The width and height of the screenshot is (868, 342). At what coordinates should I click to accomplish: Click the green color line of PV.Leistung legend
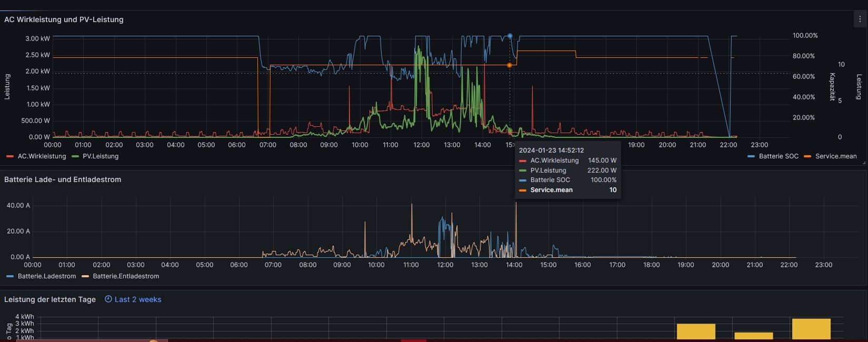pos(75,156)
